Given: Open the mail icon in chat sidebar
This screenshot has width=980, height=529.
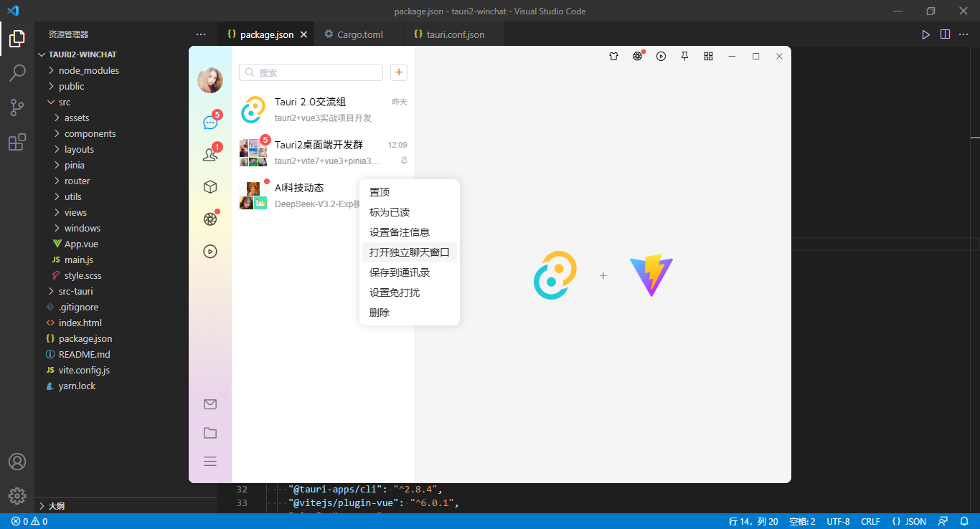Looking at the screenshot, I should point(210,404).
